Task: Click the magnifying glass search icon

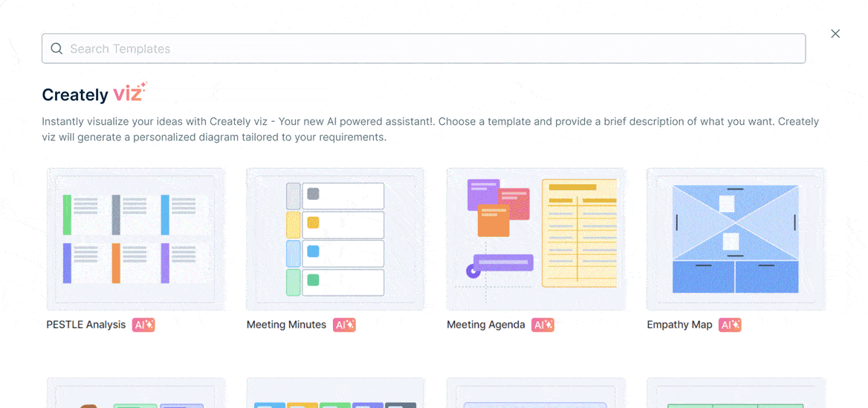Action: point(56,49)
